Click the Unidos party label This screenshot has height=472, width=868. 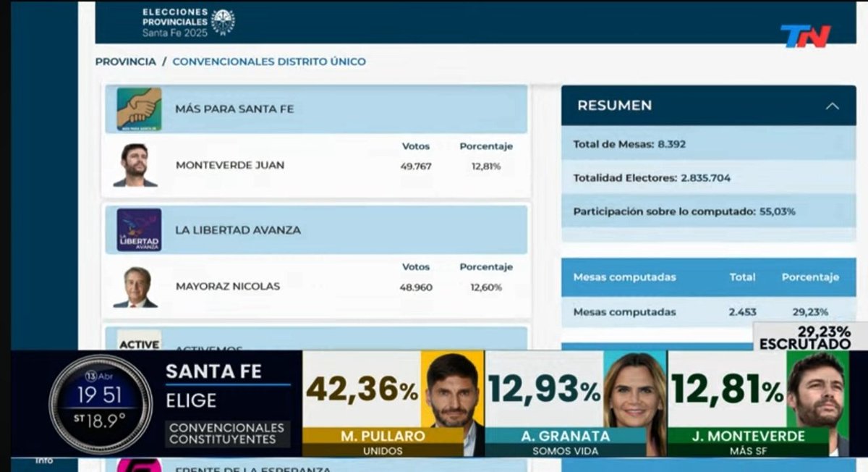(x=383, y=450)
